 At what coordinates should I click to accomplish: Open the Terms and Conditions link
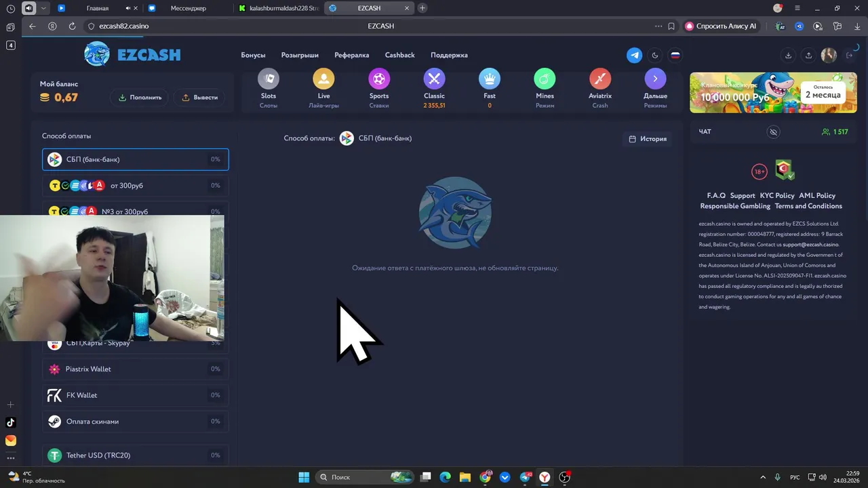(x=808, y=206)
